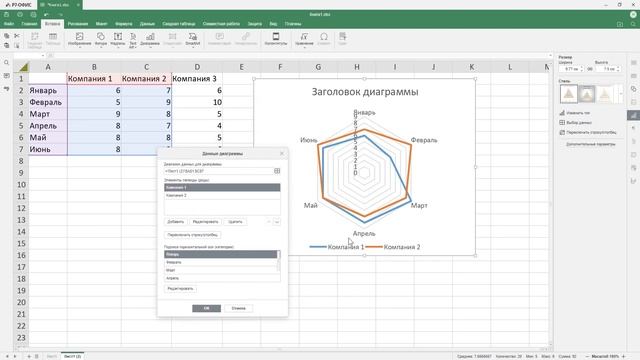
Task: Open the Колонтитулы header footer tool
Action: pyautogui.click(x=276, y=39)
